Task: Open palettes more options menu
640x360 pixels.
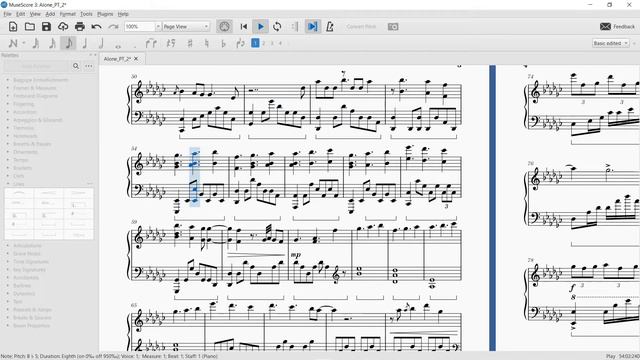Action: 89,66
